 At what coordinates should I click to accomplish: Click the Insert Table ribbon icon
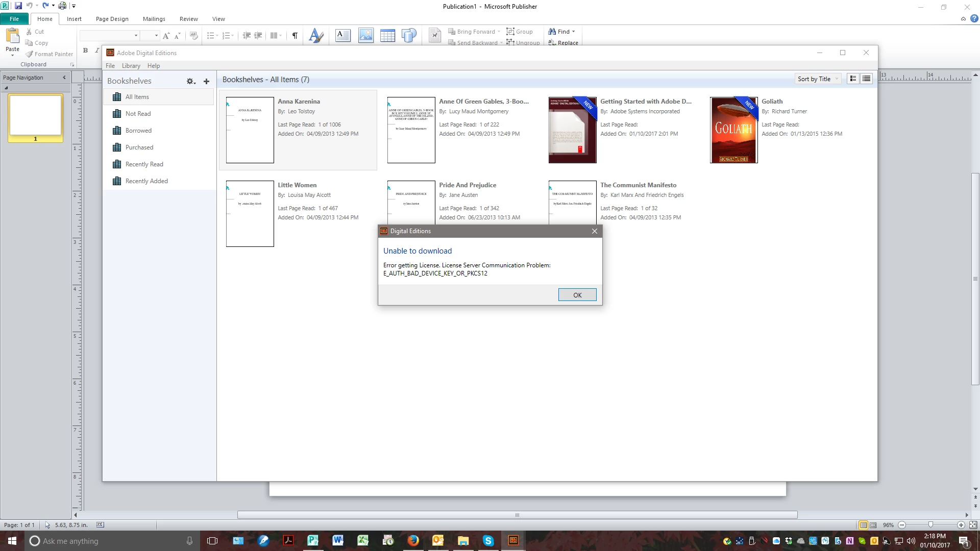tap(387, 35)
